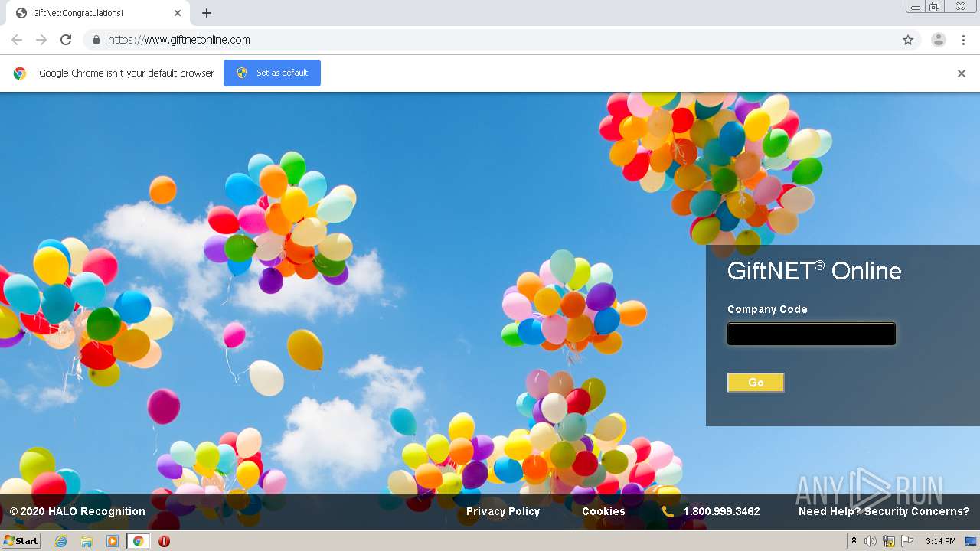
Task: Launch Internet Explorer from taskbar
Action: point(61,541)
